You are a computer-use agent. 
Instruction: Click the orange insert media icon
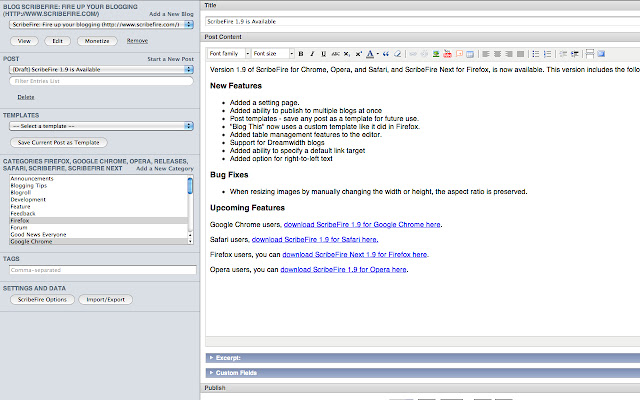click(x=459, y=54)
